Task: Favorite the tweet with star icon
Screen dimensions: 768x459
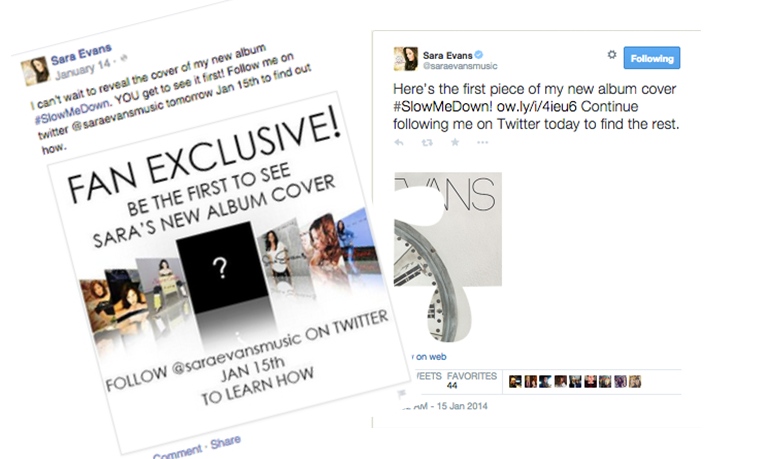Action: pos(455,143)
